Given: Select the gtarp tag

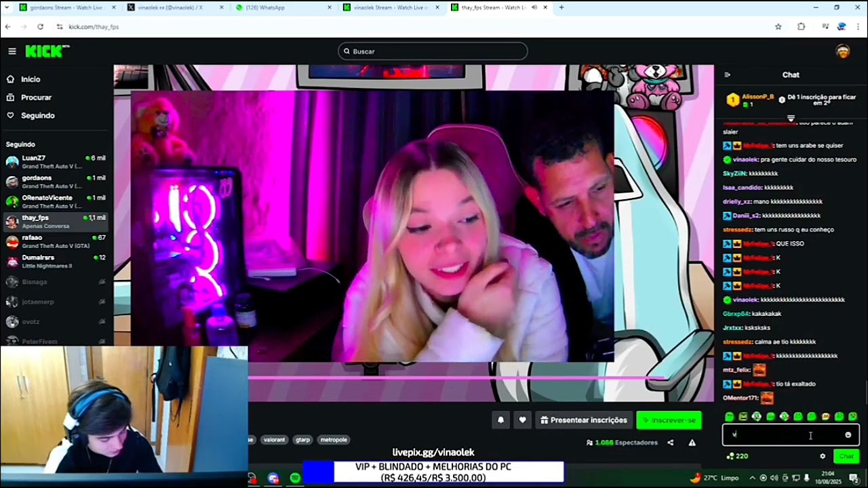Looking at the screenshot, I should point(303,440).
